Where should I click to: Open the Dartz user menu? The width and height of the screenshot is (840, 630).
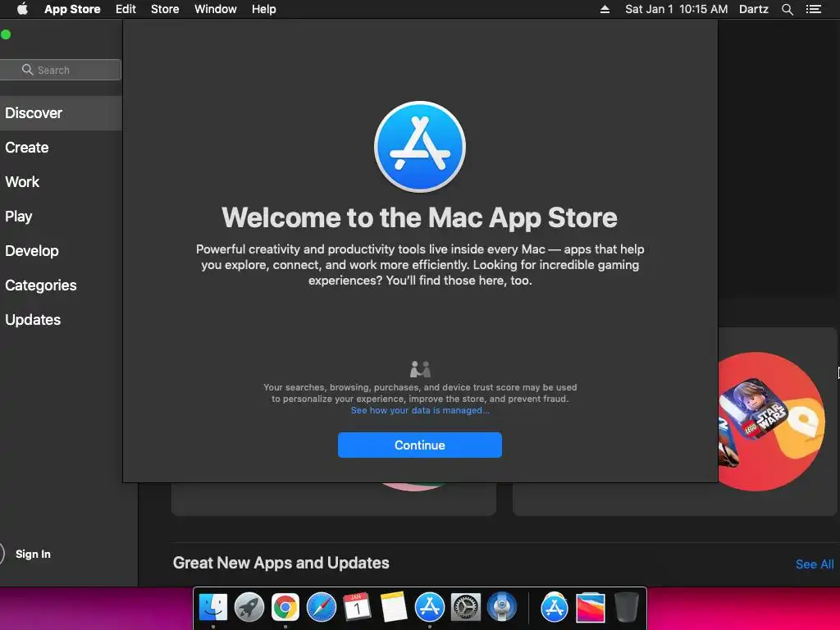(x=754, y=9)
